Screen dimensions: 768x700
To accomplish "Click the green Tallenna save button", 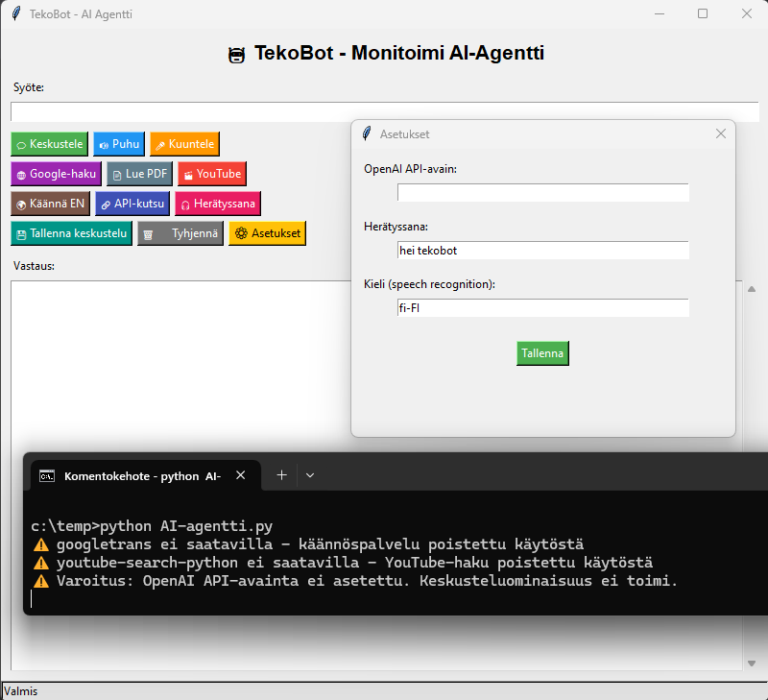I will 542,353.
